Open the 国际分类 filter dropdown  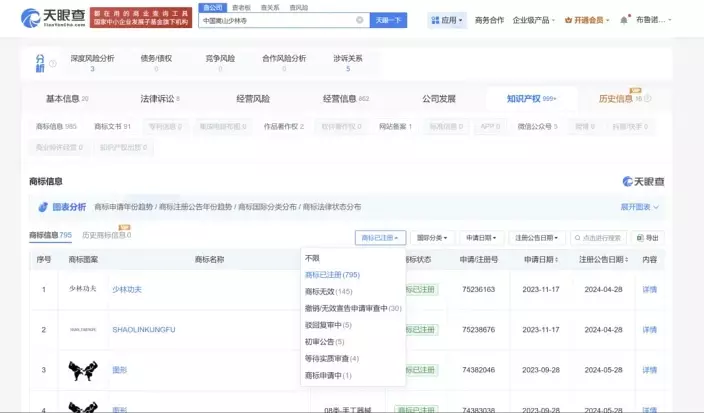pyautogui.click(x=431, y=238)
